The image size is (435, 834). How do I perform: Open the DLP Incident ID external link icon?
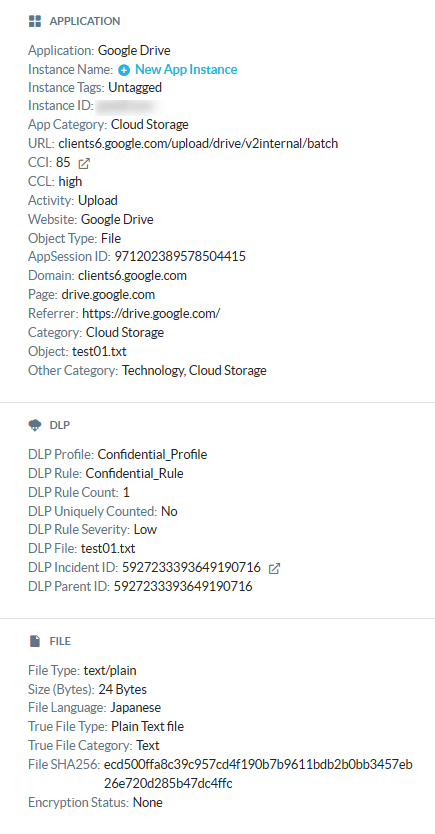tap(274, 568)
